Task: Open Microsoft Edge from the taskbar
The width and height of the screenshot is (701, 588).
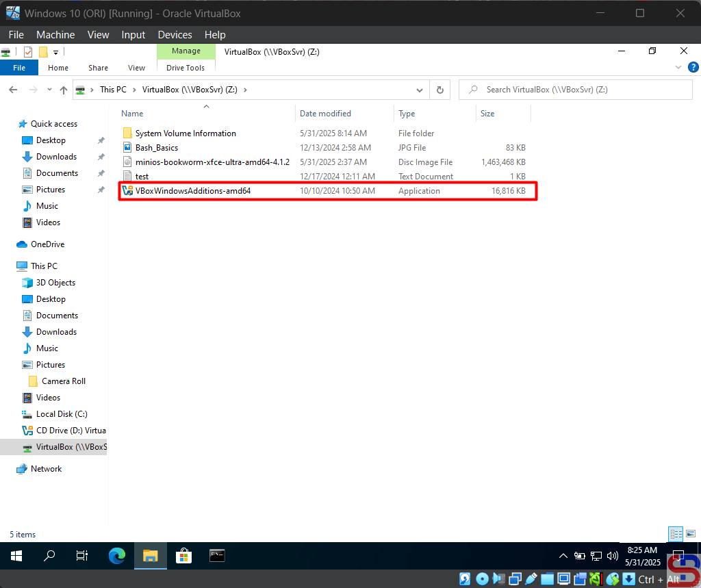Action: pyautogui.click(x=117, y=556)
